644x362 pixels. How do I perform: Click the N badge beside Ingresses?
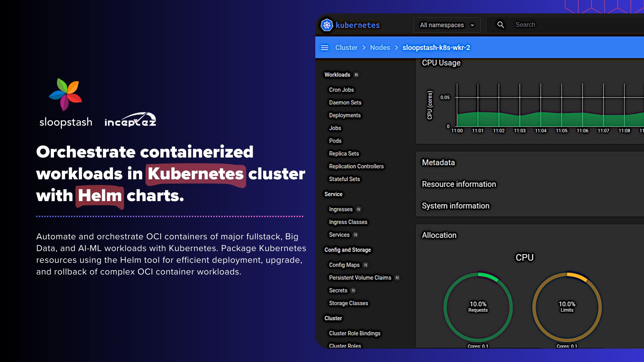(x=359, y=209)
